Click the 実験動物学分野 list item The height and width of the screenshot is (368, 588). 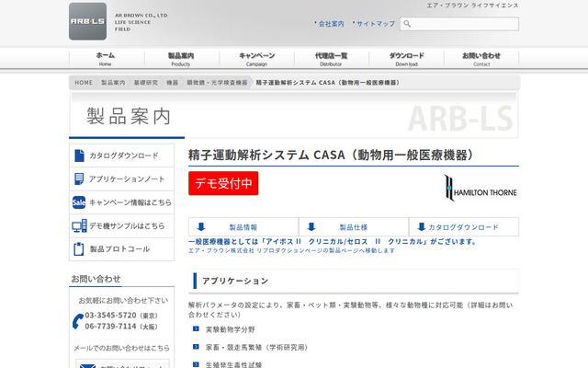tap(231, 329)
